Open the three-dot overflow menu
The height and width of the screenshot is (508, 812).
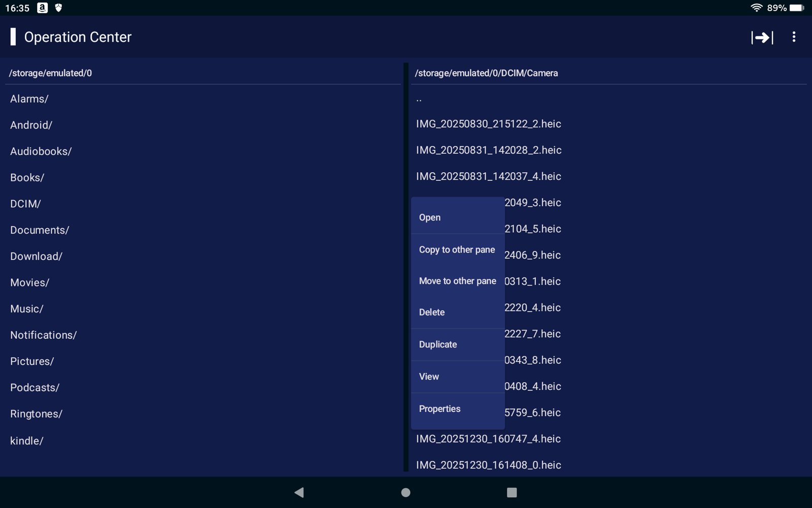794,37
